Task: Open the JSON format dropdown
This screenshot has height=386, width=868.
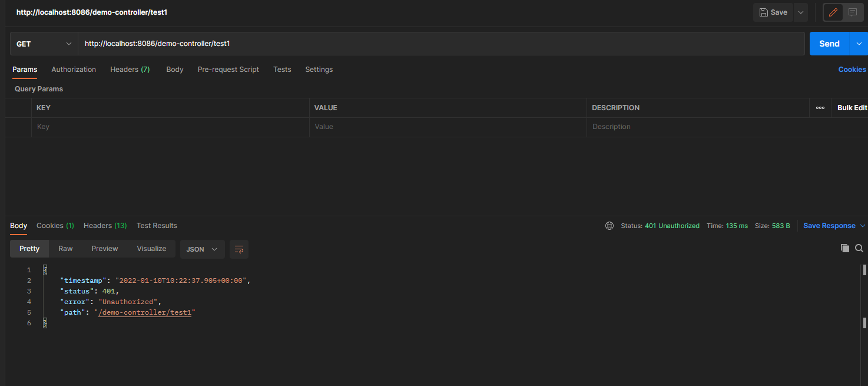Action: [x=202, y=249]
